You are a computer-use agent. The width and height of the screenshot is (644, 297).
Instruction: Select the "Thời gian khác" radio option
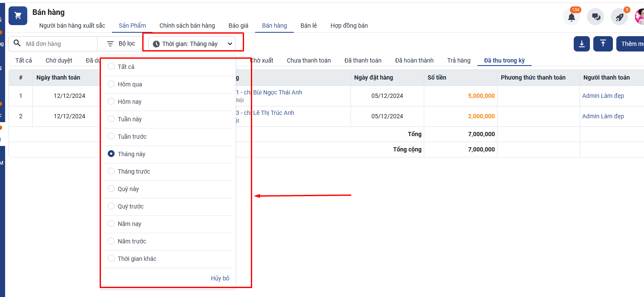click(111, 259)
